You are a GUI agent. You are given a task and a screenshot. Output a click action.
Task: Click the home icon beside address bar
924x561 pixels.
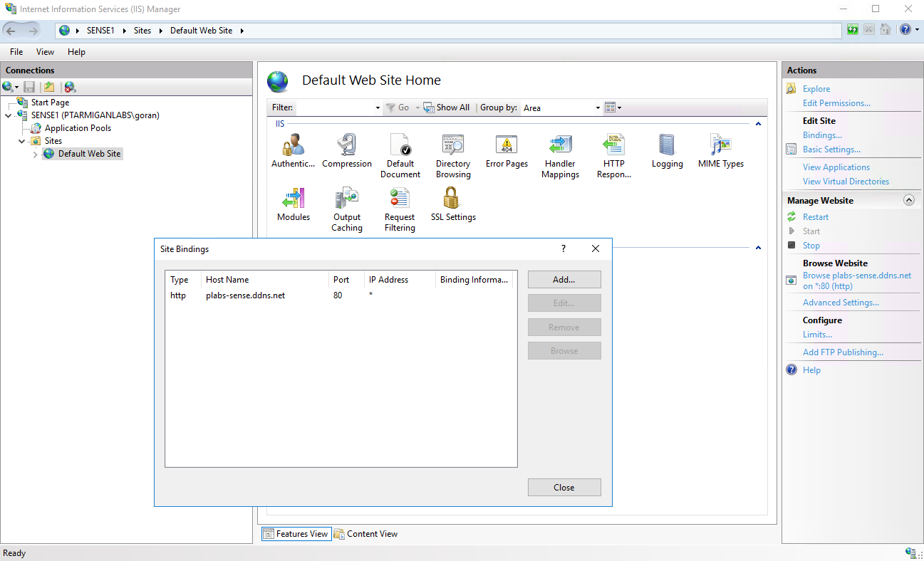pyautogui.click(x=885, y=30)
